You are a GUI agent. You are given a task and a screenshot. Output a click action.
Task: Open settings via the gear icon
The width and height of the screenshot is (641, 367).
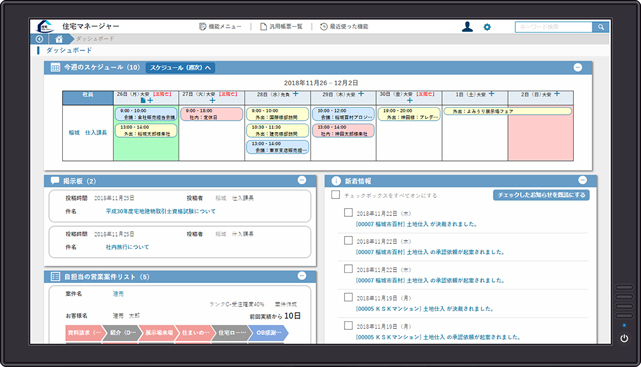tap(487, 27)
